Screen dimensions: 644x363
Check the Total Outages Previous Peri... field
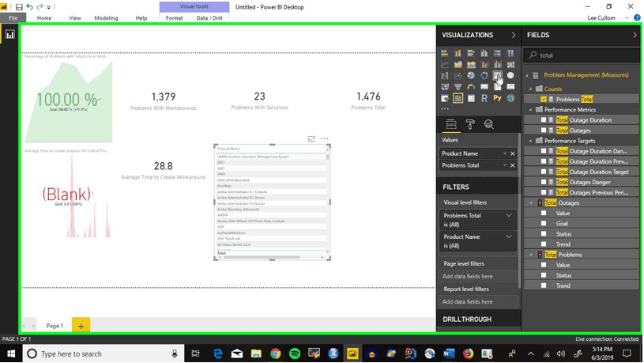pos(544,192)
